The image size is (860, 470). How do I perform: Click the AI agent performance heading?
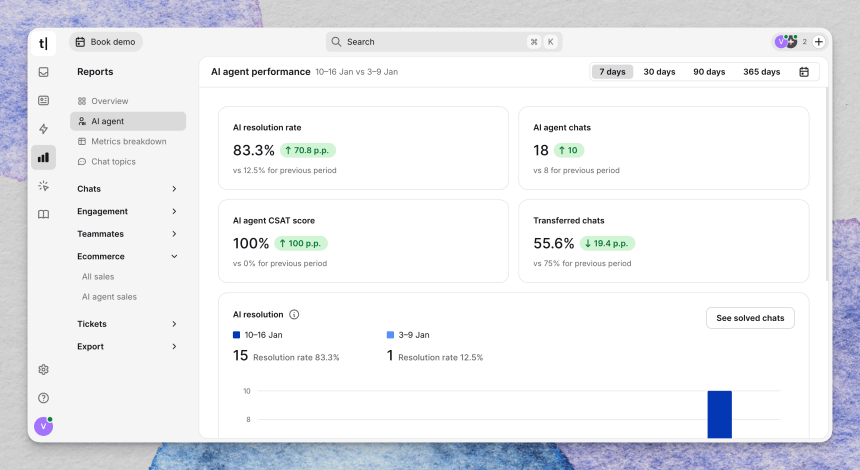261,72
